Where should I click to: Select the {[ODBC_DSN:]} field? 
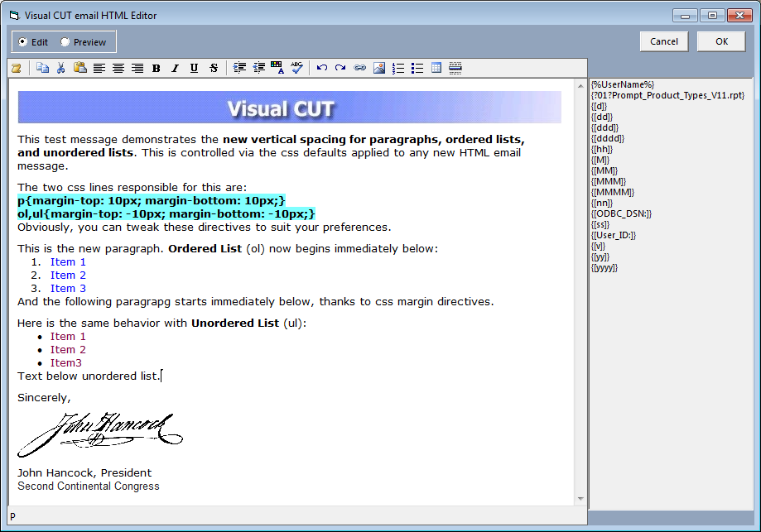coord(621,213)
